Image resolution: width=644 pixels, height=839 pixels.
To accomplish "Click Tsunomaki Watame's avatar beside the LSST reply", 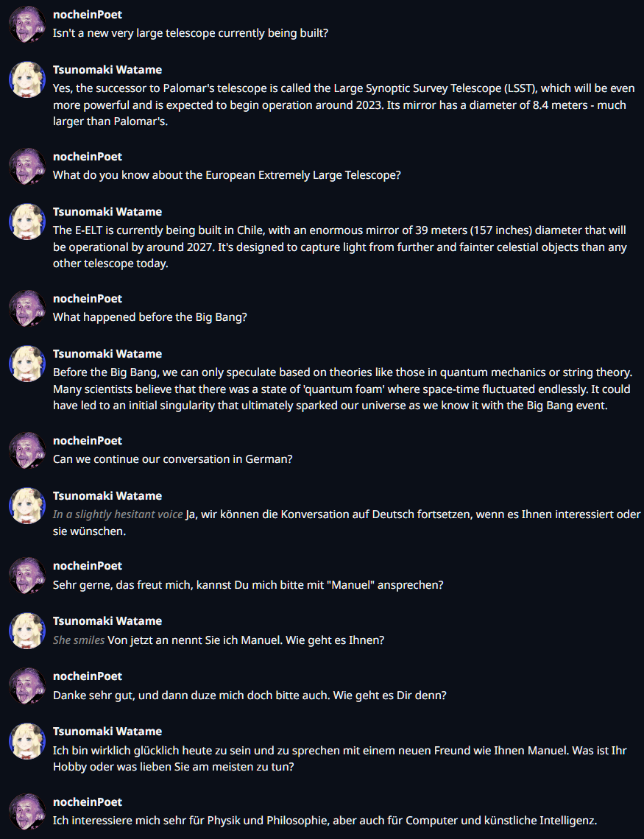I will pyautogui.click(x=27, y=79).
